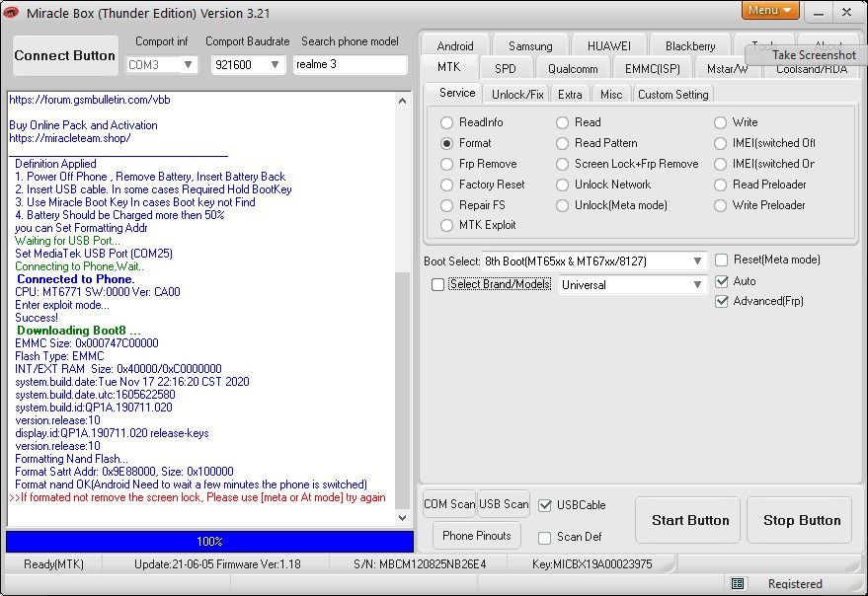Viewport: 868px width, 596px height.
Task: Enable the Scan Def checkbox
Action: point(545,538)
